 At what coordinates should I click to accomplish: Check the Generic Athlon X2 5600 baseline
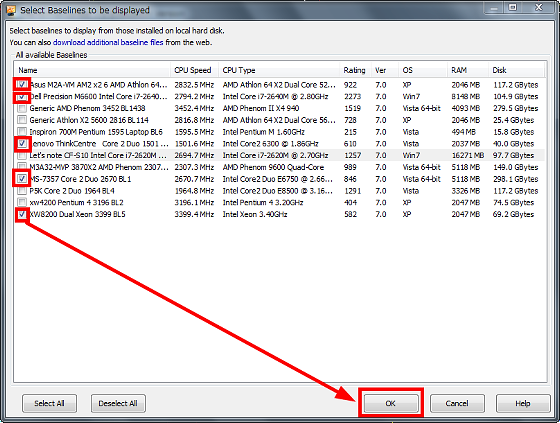22,120
